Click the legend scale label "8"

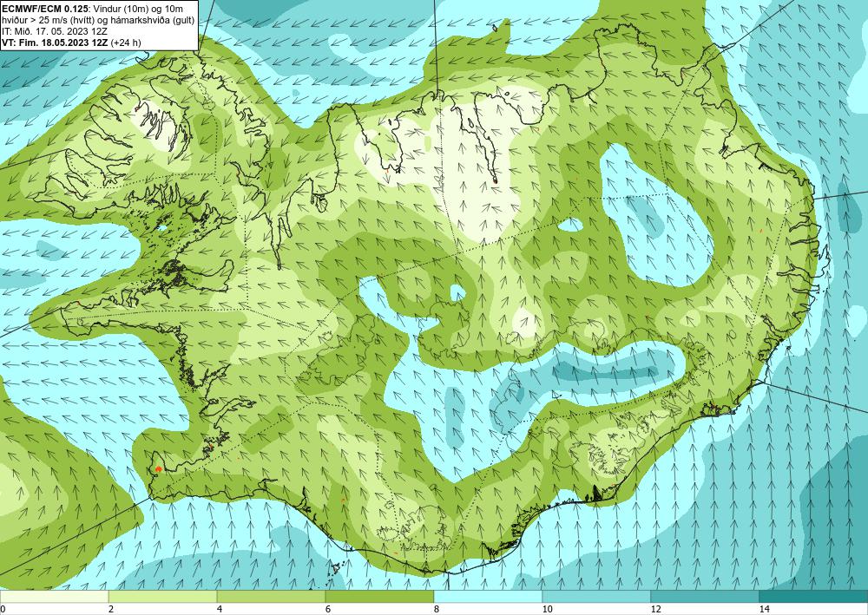437,609
